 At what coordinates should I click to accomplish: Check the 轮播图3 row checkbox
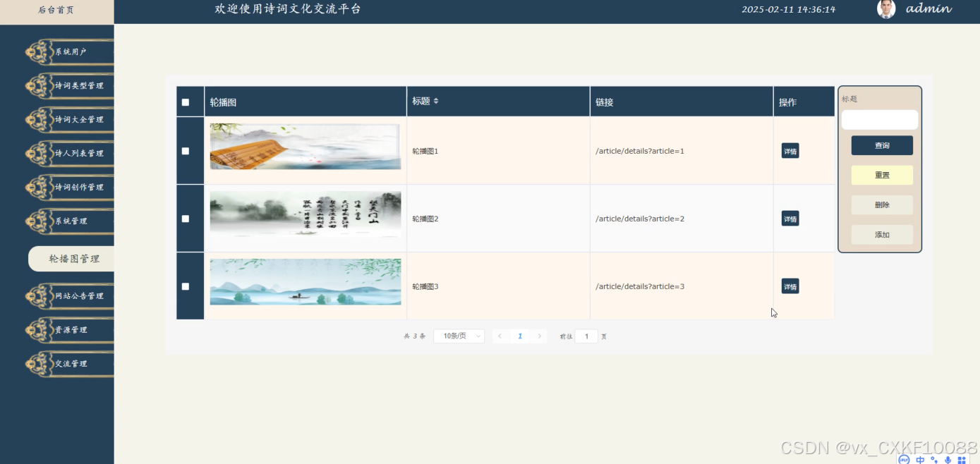[x=186, y=286]
